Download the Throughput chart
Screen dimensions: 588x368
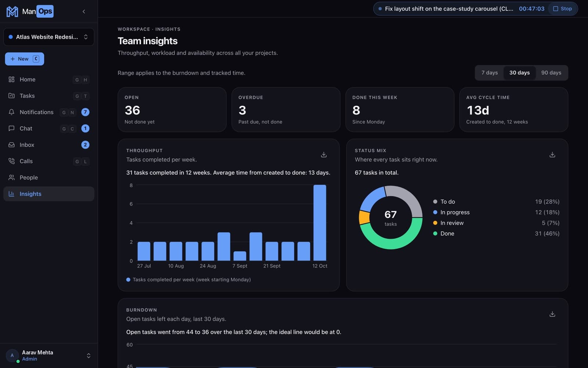pos(324,155)
